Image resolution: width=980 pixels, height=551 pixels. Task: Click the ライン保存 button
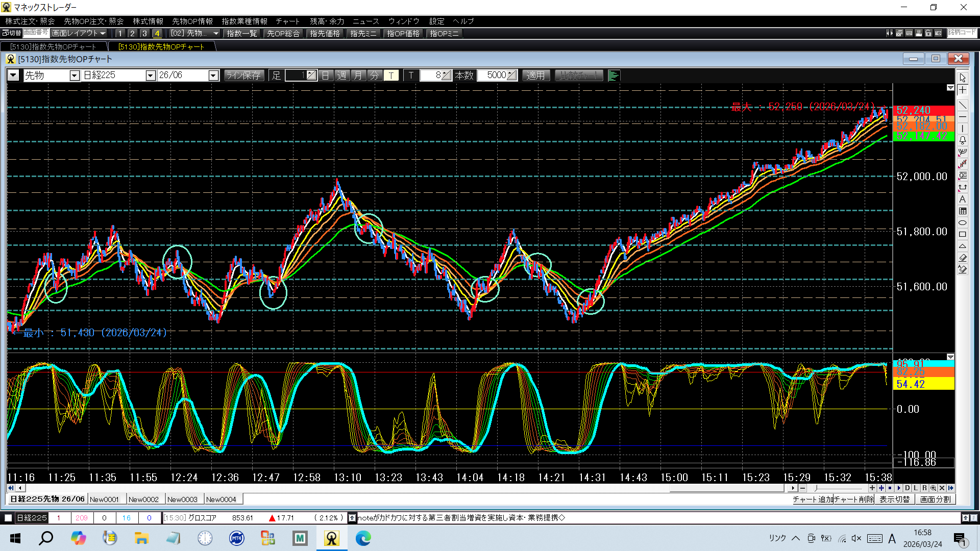pyautogui.click(x=243, y=76)
